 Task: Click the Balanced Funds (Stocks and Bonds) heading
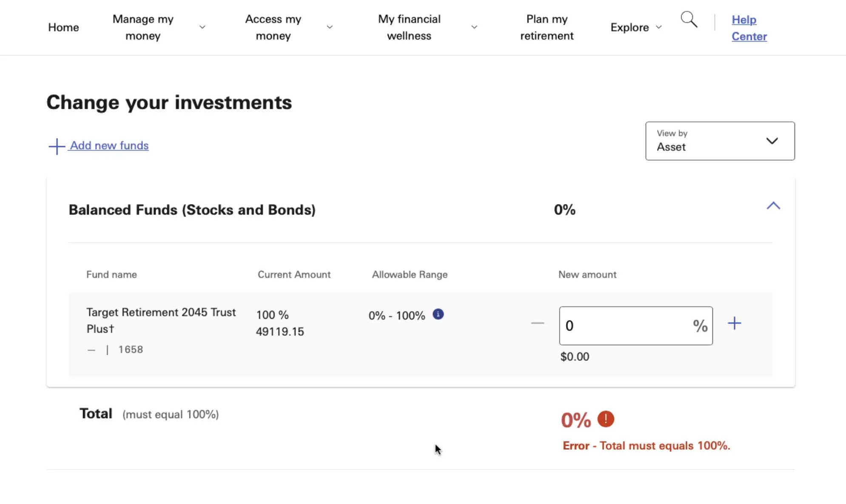192,210
